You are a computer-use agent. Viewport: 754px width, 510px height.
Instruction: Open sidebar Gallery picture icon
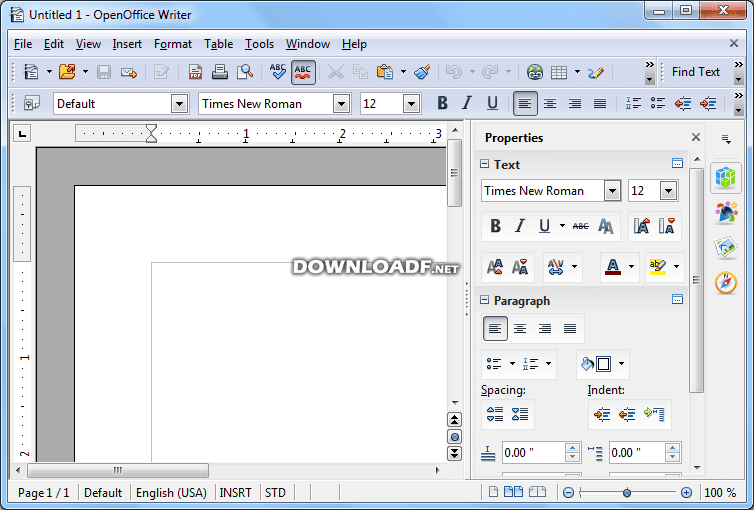pyautogui.click(x=726, y=247)
